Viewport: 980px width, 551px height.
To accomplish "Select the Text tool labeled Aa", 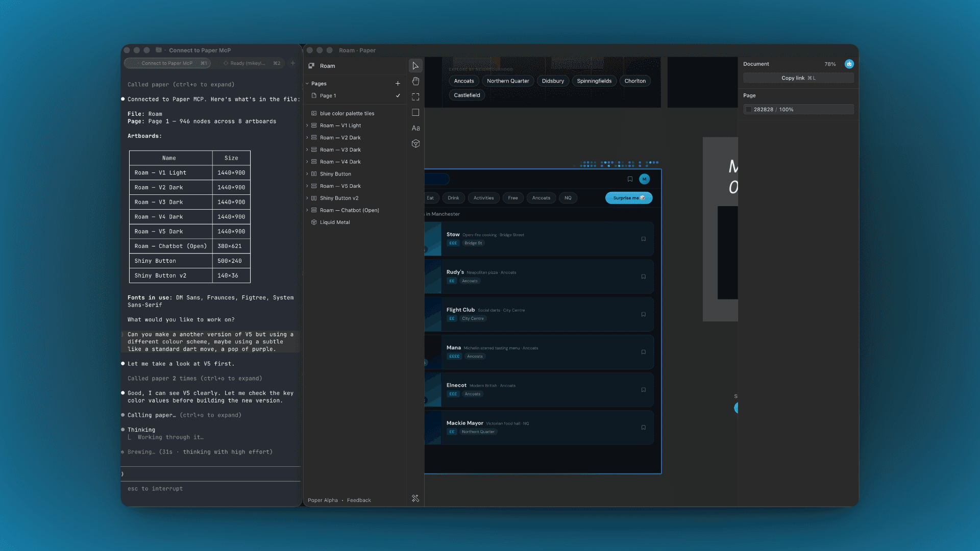I will click(x=415, y=128).
